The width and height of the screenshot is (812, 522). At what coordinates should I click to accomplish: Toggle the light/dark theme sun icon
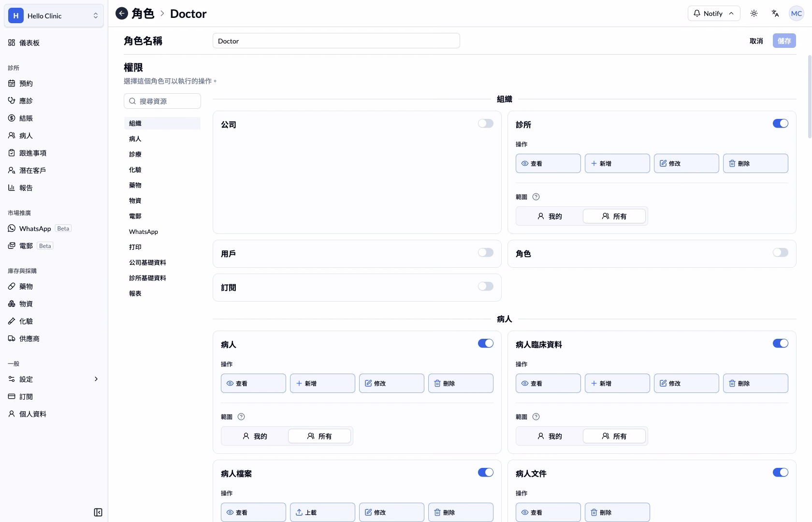click(754, 14)
